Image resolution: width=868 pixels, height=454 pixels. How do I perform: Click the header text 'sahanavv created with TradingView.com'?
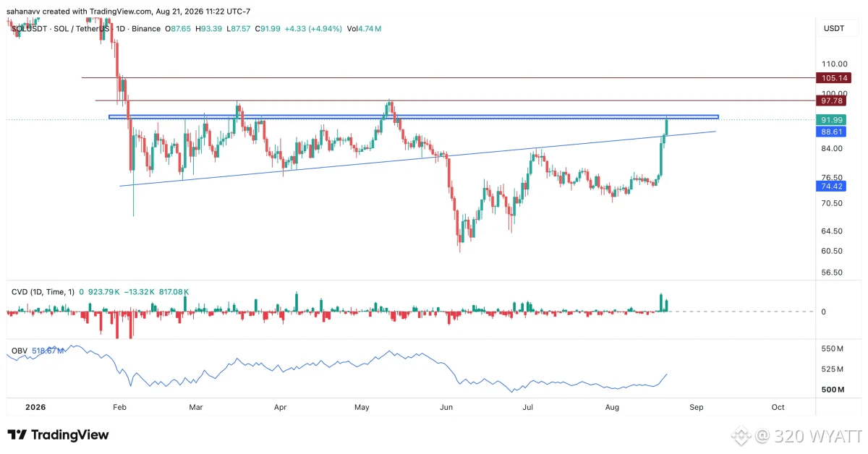[x=80, y=12]
